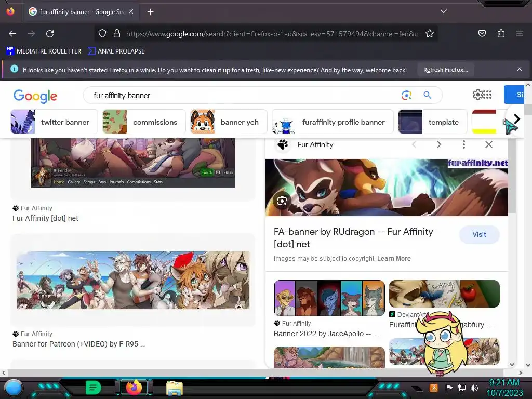Open Fur Affinity [dot] net result title
The width and height of the screenshot is (532, 399).
[x=46, y=218]
